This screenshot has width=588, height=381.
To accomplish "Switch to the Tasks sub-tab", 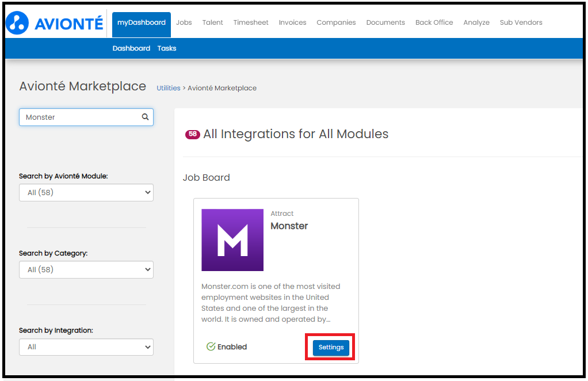I will (x=167, y=48).
